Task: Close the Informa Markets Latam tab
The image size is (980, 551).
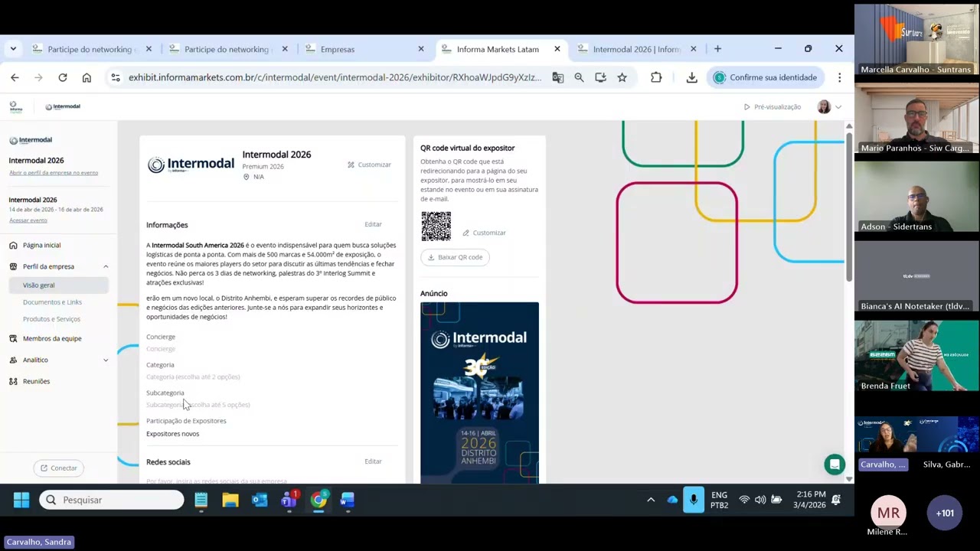Action: [557, 49]
